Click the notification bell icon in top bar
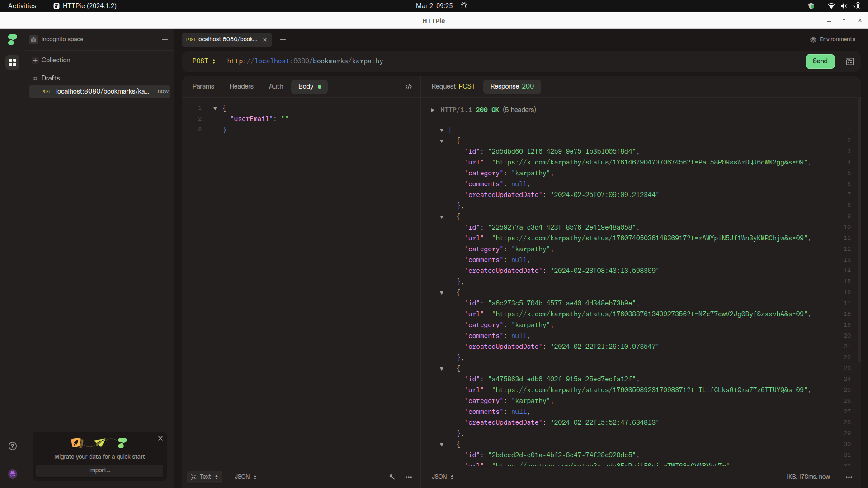Screen dimensions: 868x488 point(464,6)
